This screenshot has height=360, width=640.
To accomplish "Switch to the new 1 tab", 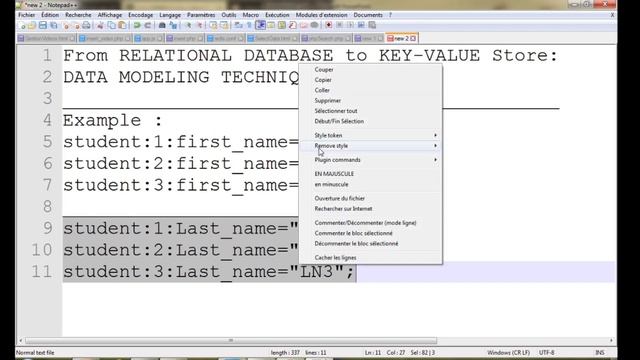I will 369,38.
